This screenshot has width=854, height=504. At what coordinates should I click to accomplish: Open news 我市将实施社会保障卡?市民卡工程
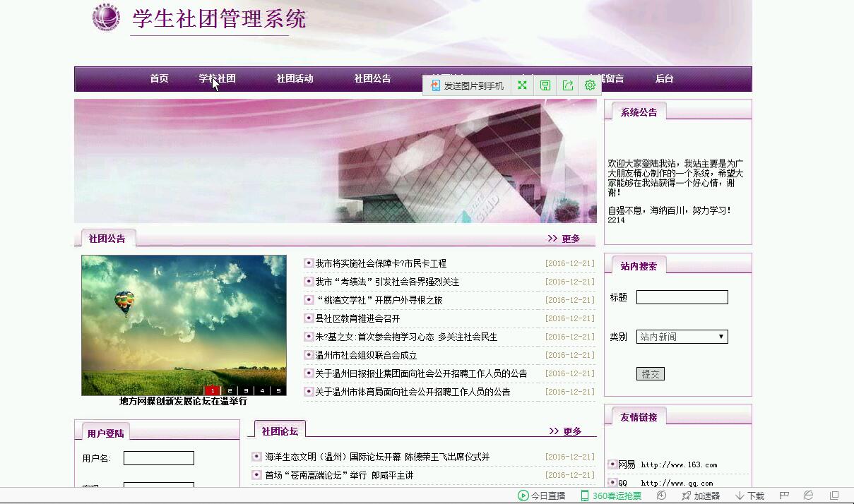[381, 263]
